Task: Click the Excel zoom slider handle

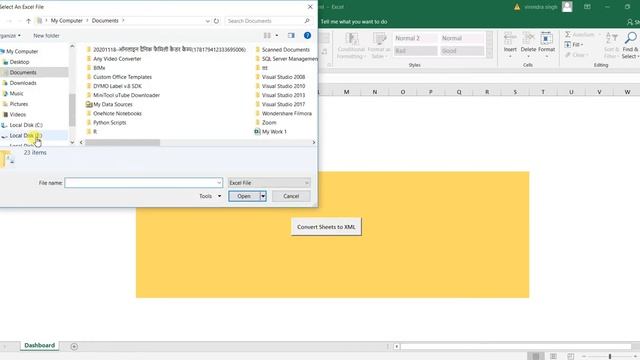Action: pyautogui.click(x=610, y=356)
